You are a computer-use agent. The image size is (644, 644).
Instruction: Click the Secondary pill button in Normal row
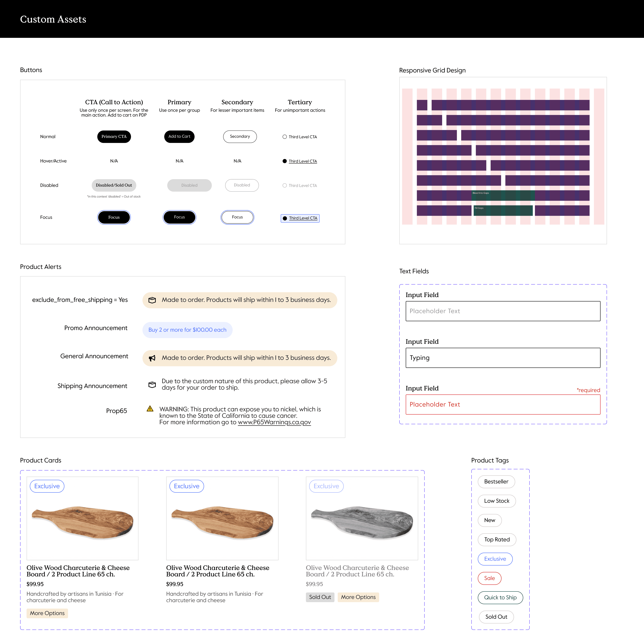(x=240, y=136)
